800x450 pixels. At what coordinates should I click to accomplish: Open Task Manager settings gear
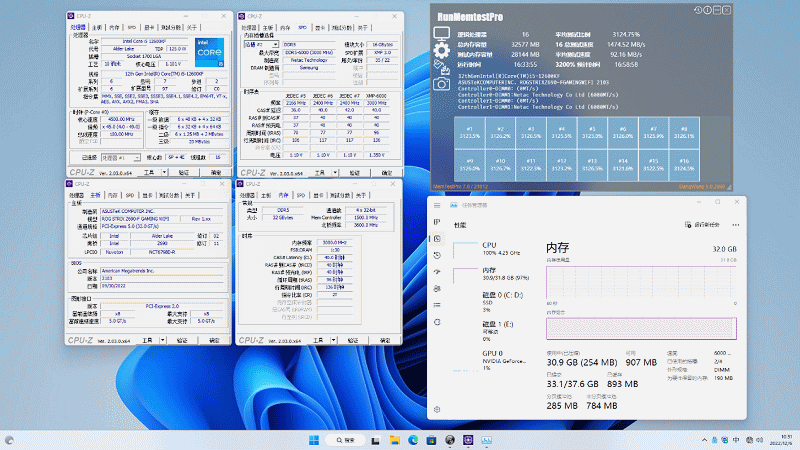(x=436, y=409)
